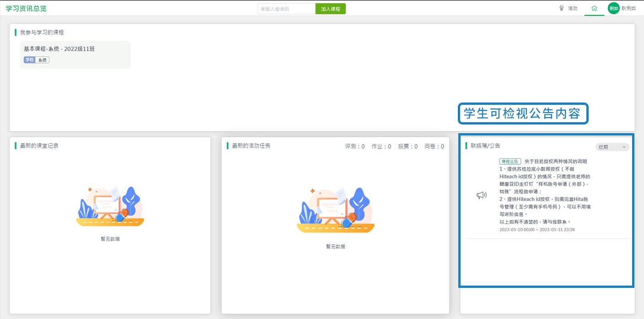644x319 pixels.
Task: Click the 学校 tag on course card
Action: point(29,60)
